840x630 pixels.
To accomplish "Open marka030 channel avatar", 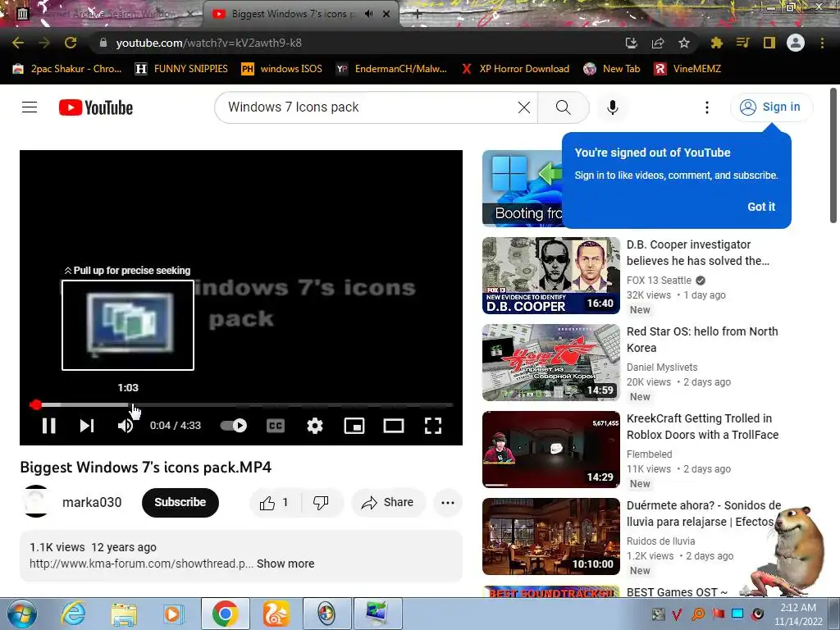I will click(x=36, y=502).
